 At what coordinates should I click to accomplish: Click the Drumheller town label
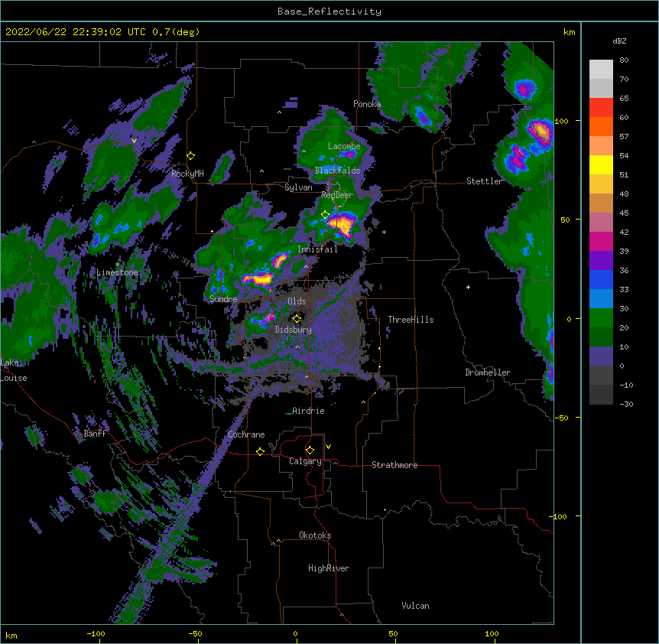tap(488, 372)
